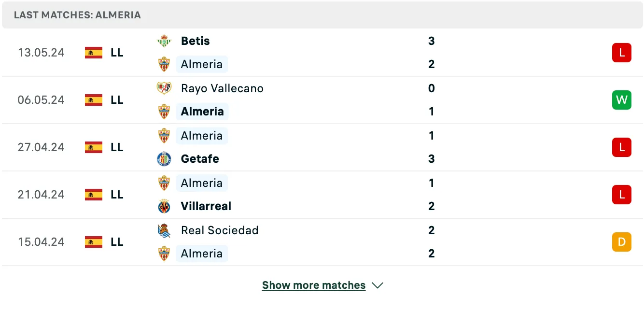The width and height of the screenshot is (644, 312).
Task: Click the Spain flag on the 13.05.24 row
Action: (94, 53)
